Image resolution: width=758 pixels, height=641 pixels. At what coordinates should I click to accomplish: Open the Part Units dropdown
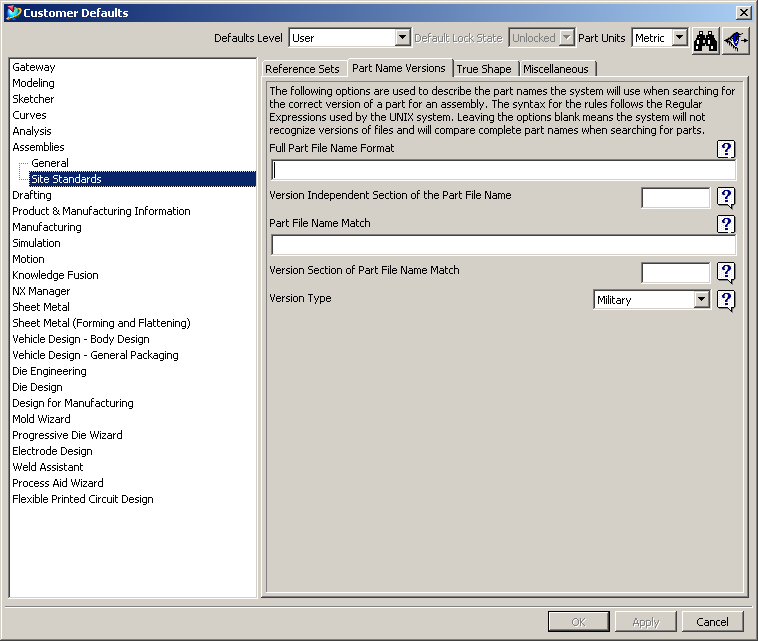[x=680, y=37]
